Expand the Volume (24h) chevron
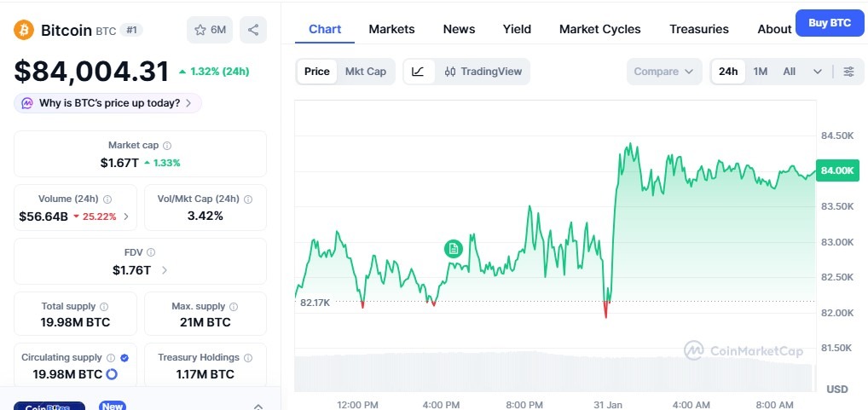The image size is (868, 410). point(126,217)
